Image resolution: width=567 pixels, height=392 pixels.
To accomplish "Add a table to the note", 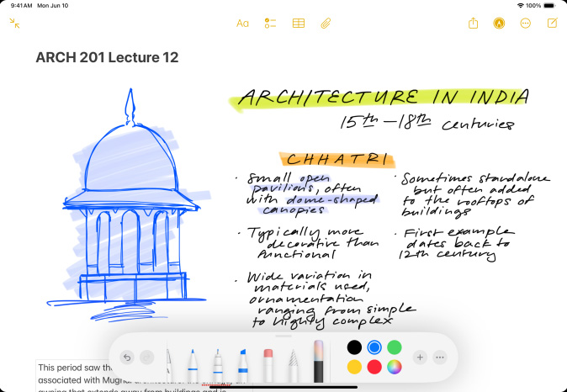I will point(298,24).
